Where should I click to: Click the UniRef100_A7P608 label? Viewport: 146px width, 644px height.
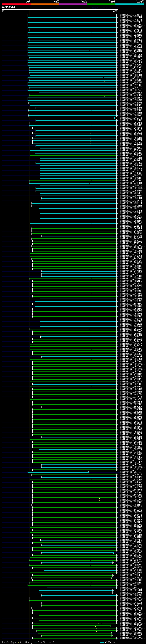pos(131,45)
